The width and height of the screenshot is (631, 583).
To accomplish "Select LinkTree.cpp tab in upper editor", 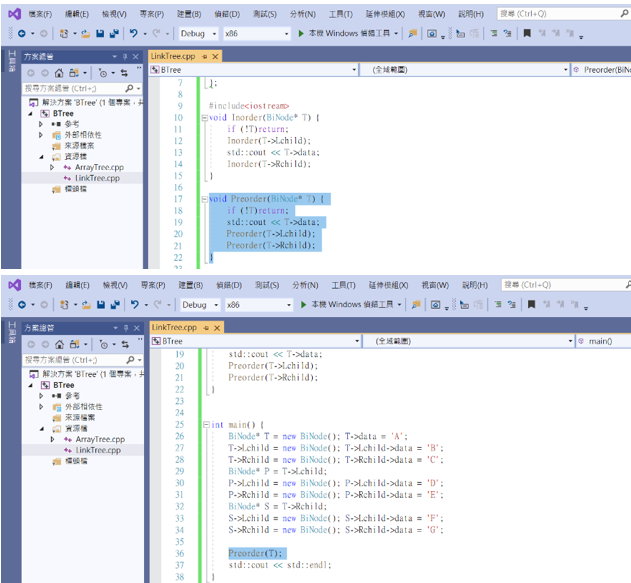I will pyautogui.click(x=173, y=56).
